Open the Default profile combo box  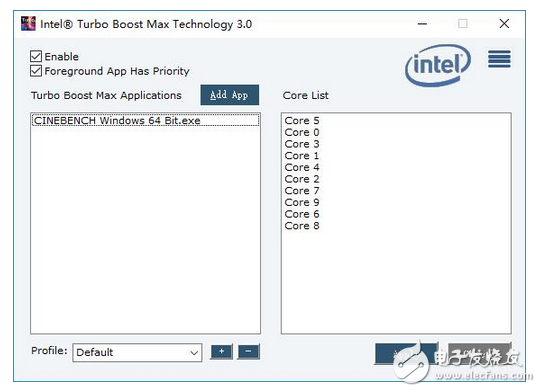(137, 353)
